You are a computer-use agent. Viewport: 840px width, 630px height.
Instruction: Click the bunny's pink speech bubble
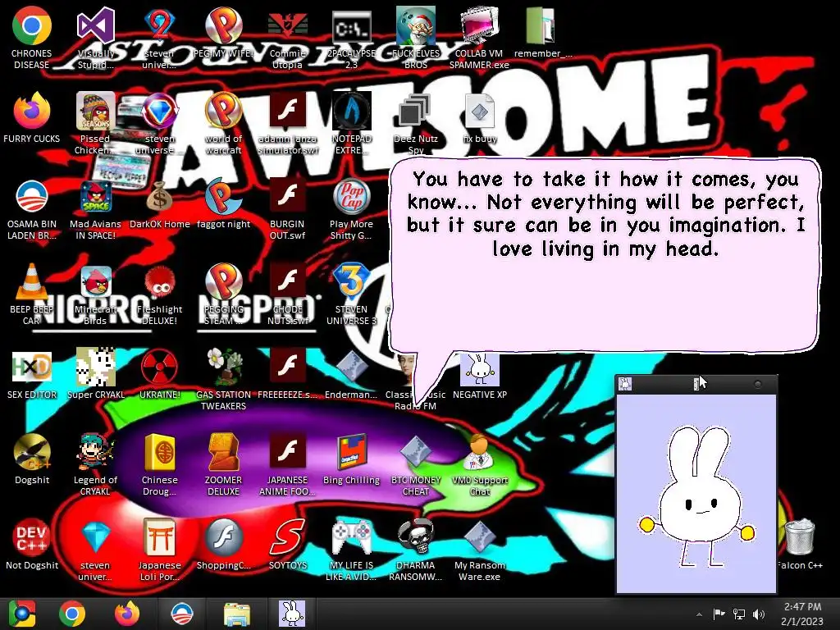tap(605, 255)
